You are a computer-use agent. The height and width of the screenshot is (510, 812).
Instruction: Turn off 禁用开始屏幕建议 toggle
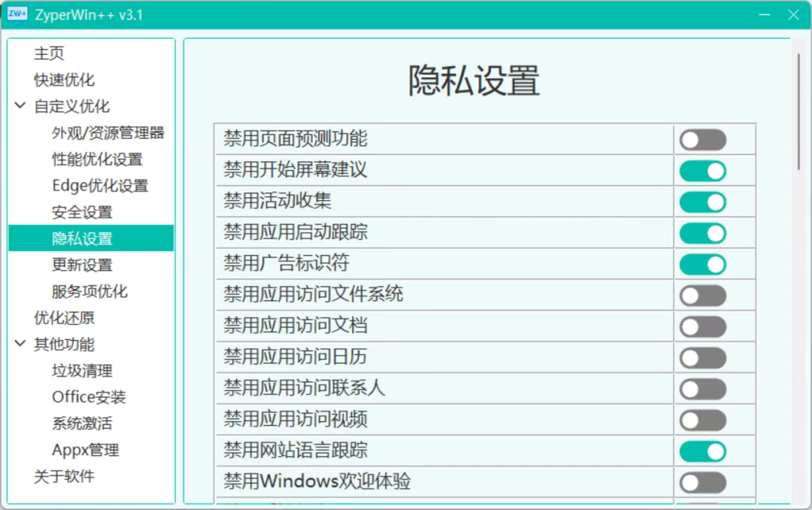coord(703,172)
